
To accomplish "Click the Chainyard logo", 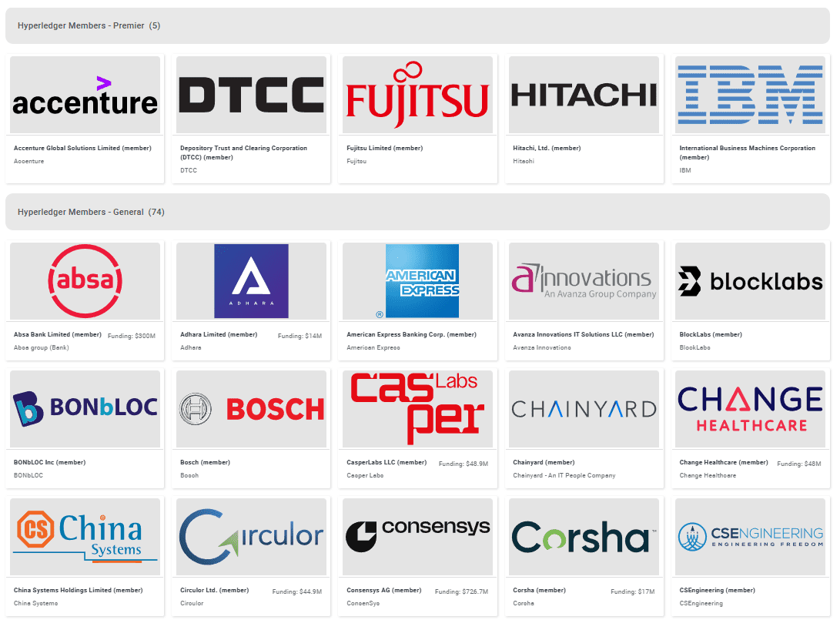I will (x=584, y=409).
